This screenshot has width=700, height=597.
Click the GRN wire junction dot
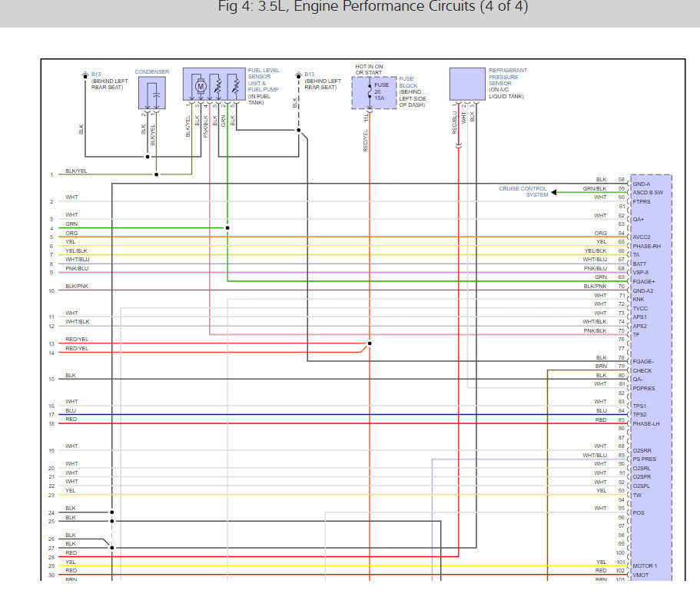point(227,227)
